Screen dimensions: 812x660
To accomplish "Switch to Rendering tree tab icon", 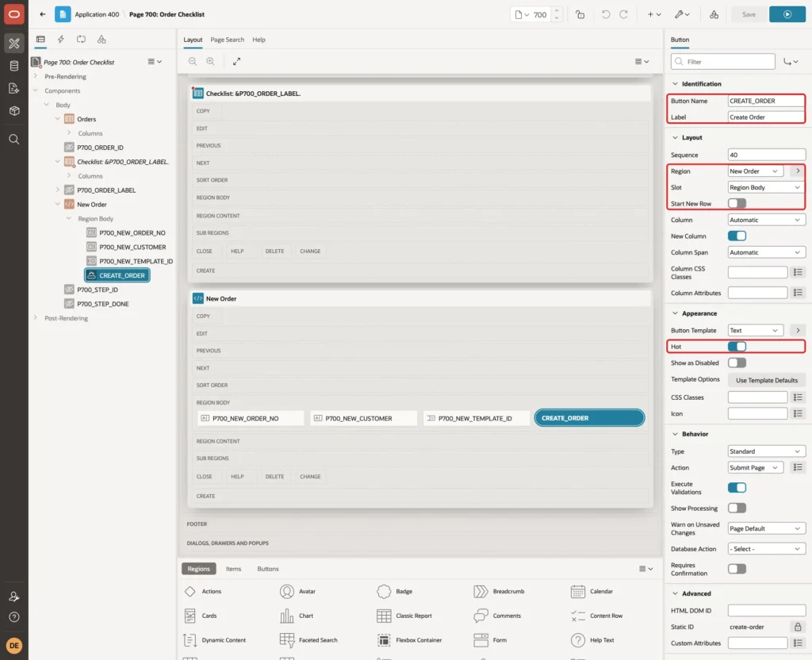I will (x=40, y=40).
